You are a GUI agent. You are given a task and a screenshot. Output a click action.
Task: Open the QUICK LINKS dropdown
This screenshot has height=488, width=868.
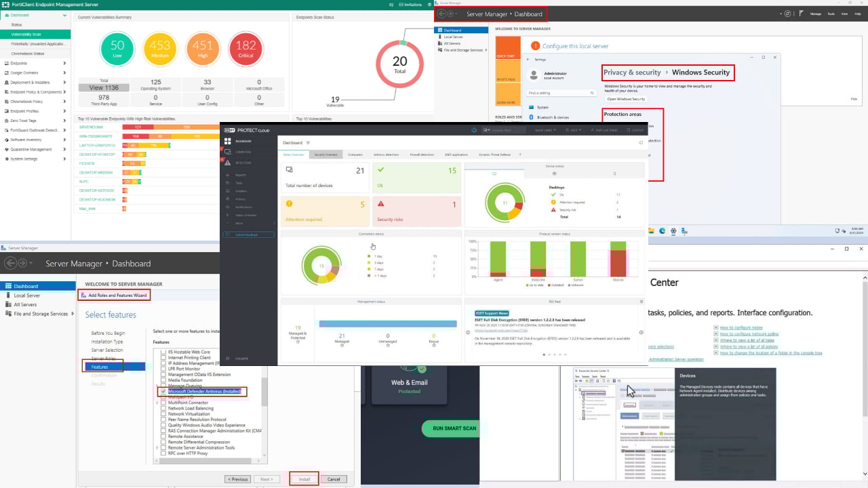point(545,130)
